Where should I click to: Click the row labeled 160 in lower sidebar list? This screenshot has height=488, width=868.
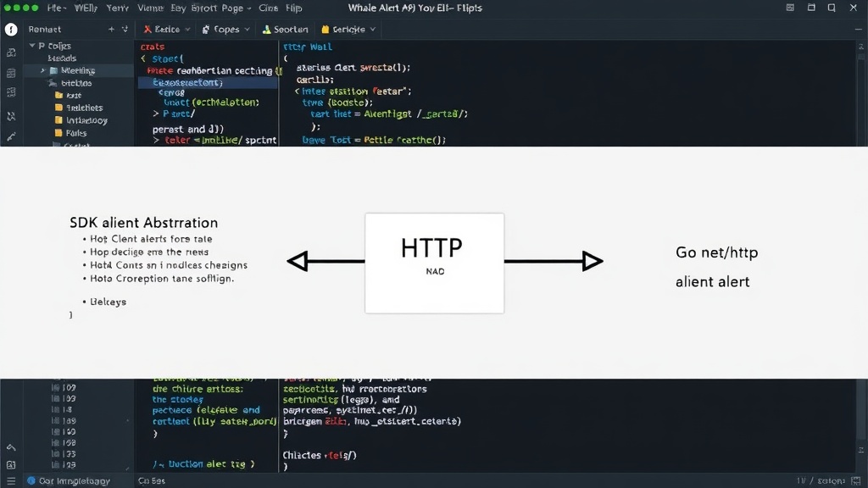pos(64,431)
